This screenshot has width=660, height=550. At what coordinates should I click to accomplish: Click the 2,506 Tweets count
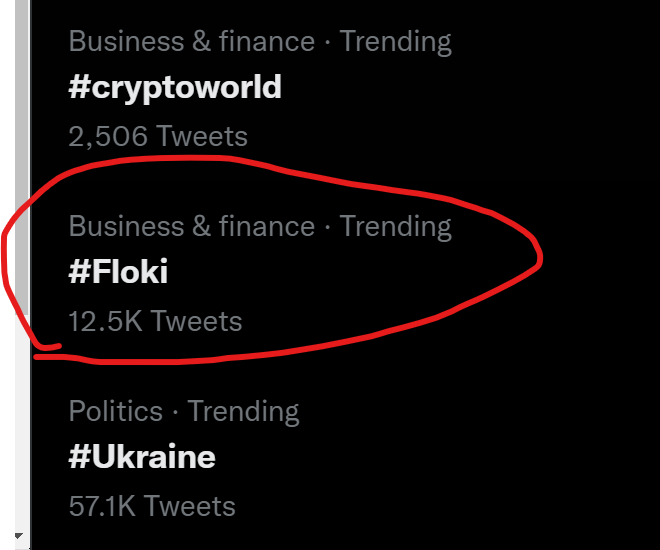tap(158, 136)
